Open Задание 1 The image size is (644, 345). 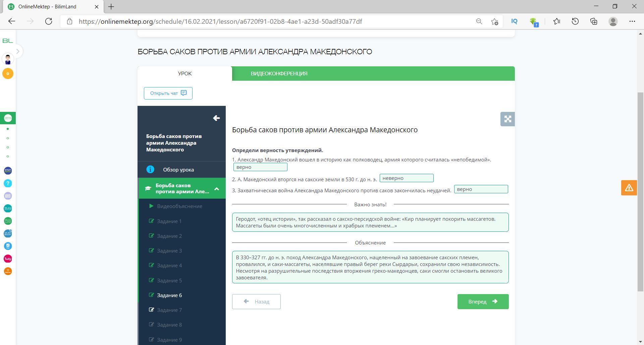169,221
